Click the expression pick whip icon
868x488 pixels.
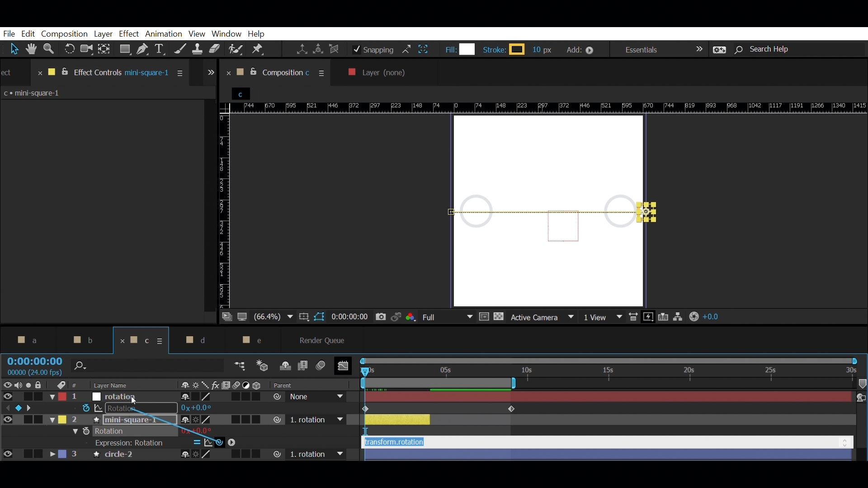pyautogui.click(x=220, y=443)
